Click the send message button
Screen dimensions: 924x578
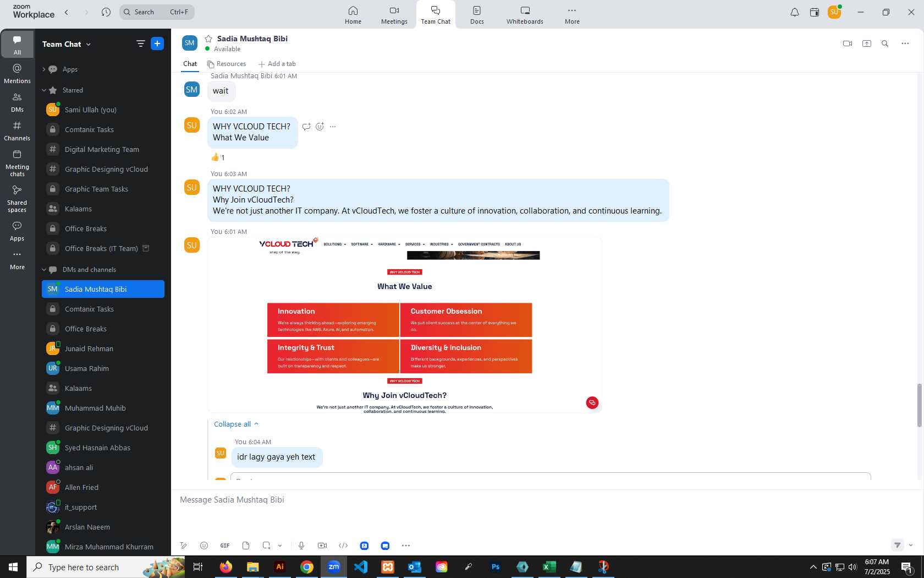[x=897, y=545]
